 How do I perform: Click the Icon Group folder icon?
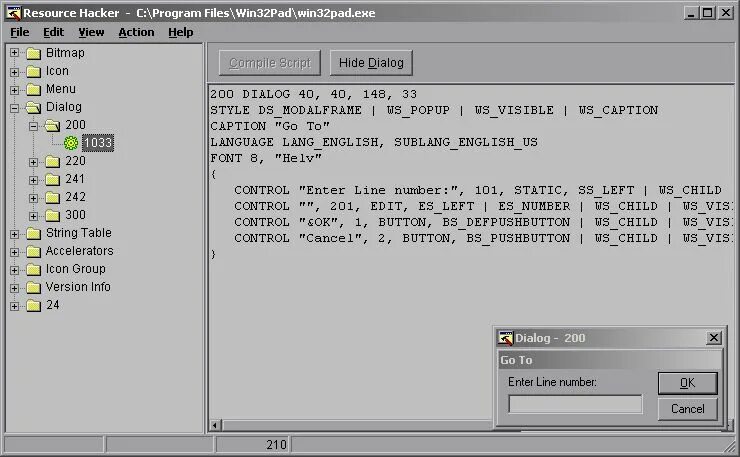click(x=34, y=269)
